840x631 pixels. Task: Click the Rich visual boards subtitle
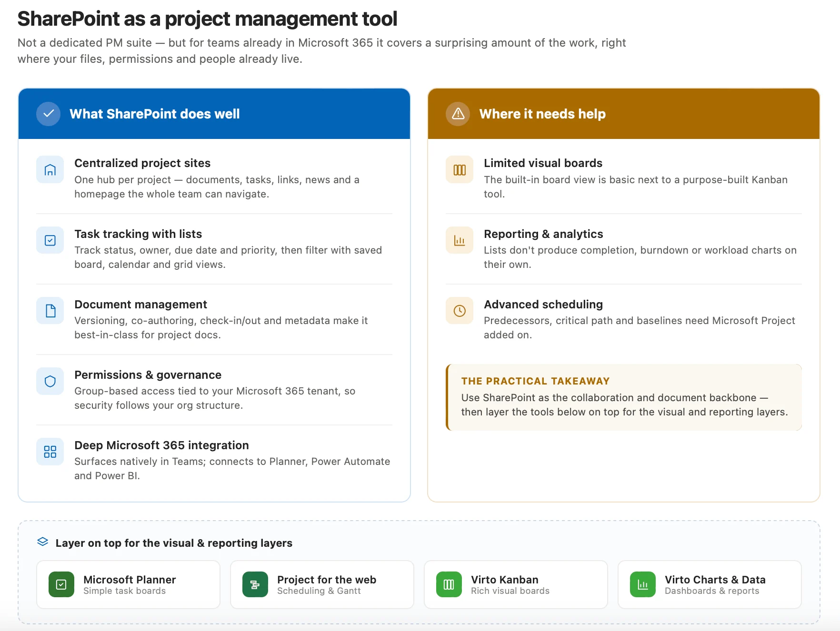(510, 591)
